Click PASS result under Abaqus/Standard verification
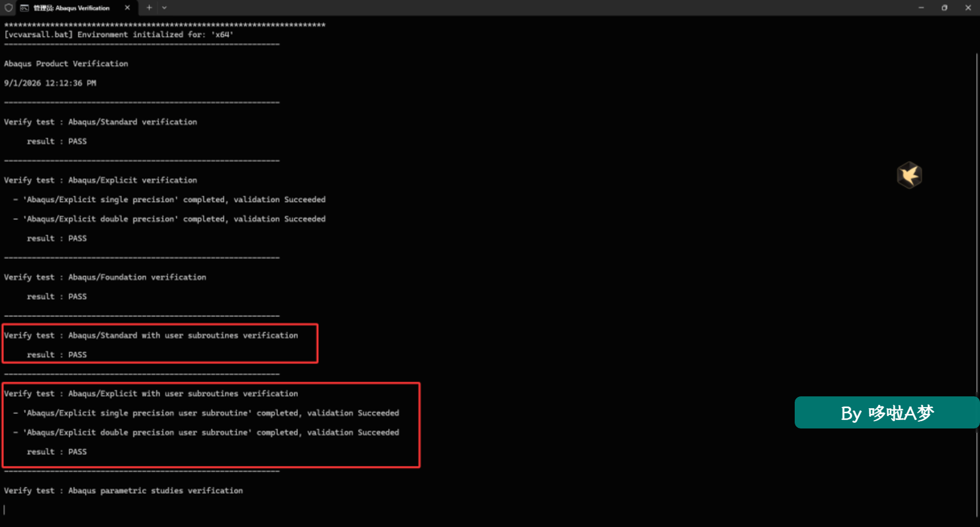Screen dimensions: 980x527 point(78,141)
